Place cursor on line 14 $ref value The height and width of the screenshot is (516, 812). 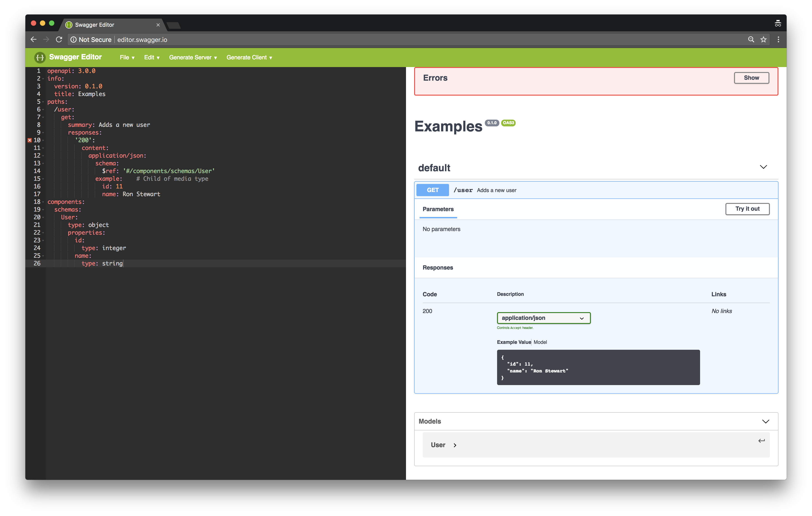pos(169,171)
